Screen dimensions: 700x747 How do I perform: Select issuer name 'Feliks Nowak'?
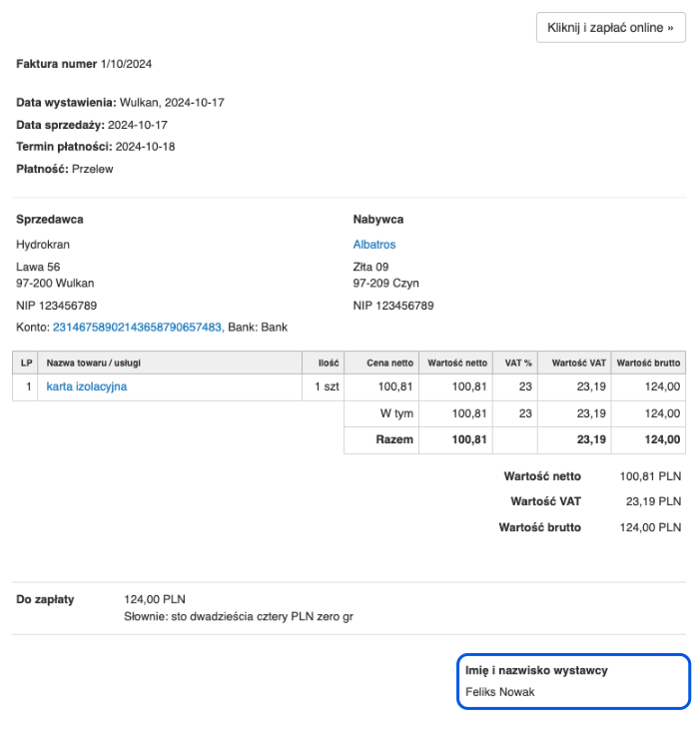(500, 692)
